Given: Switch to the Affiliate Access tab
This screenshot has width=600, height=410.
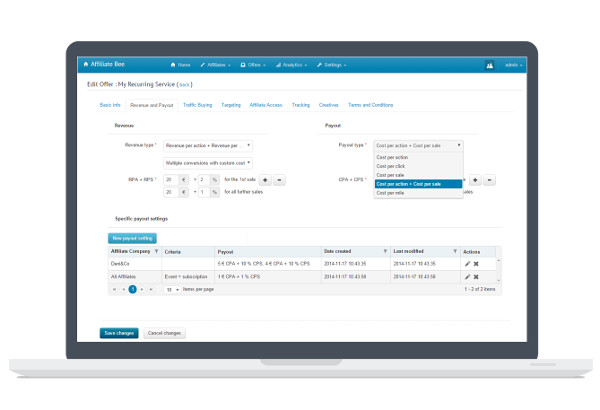Looking at the screenshot, I should tap(266, 105).
